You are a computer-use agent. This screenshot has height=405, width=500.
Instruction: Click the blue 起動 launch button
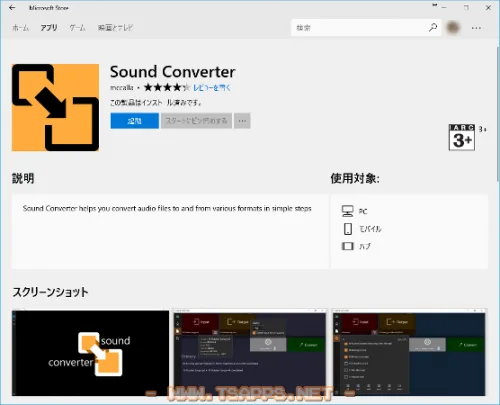click(x=135, y=121)
